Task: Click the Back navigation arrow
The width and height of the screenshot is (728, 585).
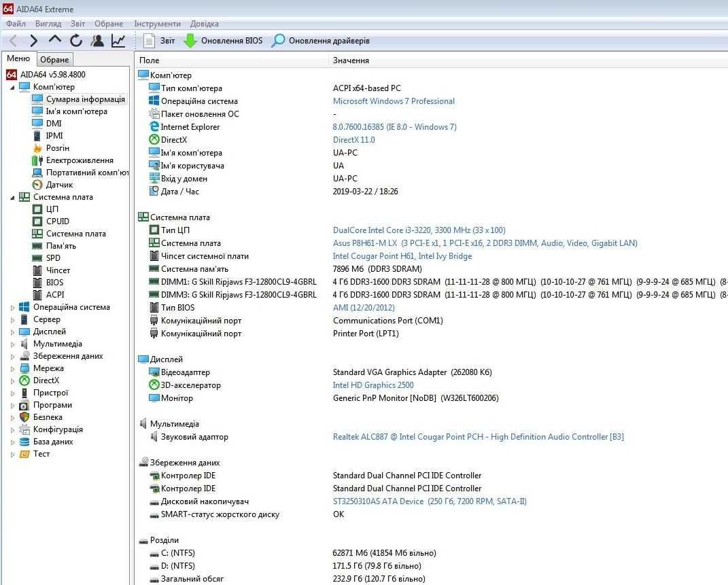Action: (x=13, y=41)
